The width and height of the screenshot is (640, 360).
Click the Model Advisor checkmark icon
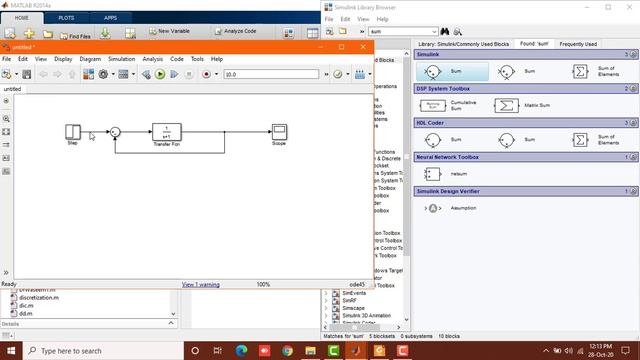(x=338, y=74)
